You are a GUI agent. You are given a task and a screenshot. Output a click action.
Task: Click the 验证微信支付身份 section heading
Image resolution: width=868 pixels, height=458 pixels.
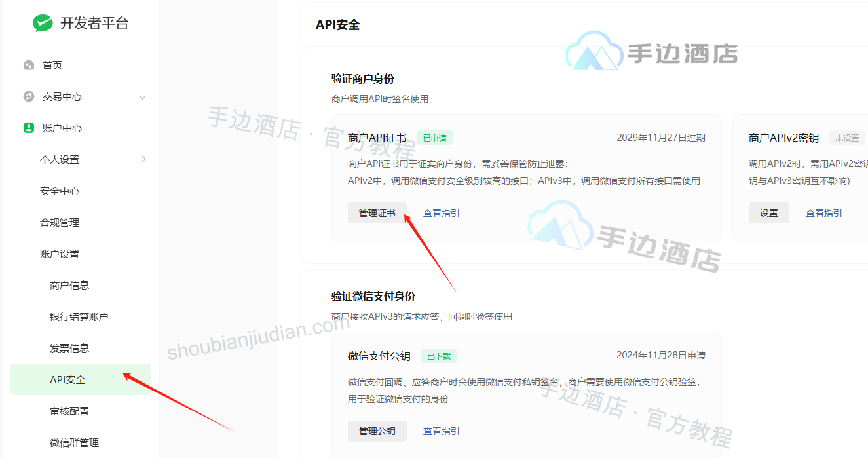tap(373, 296)
